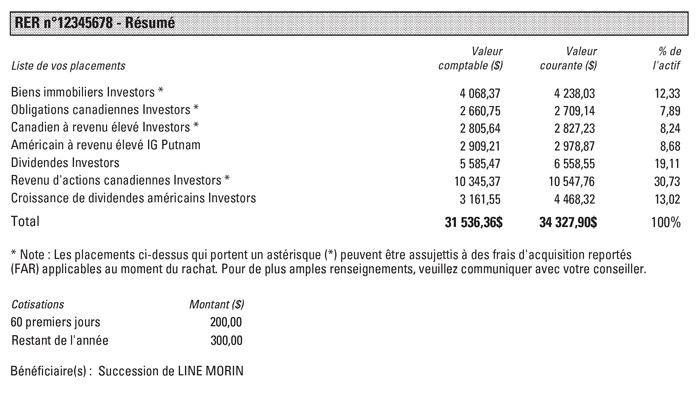Viewport: 700px width, 394px height.
Task: Select the Dividendes Investors row
Action: click(346, 163)
